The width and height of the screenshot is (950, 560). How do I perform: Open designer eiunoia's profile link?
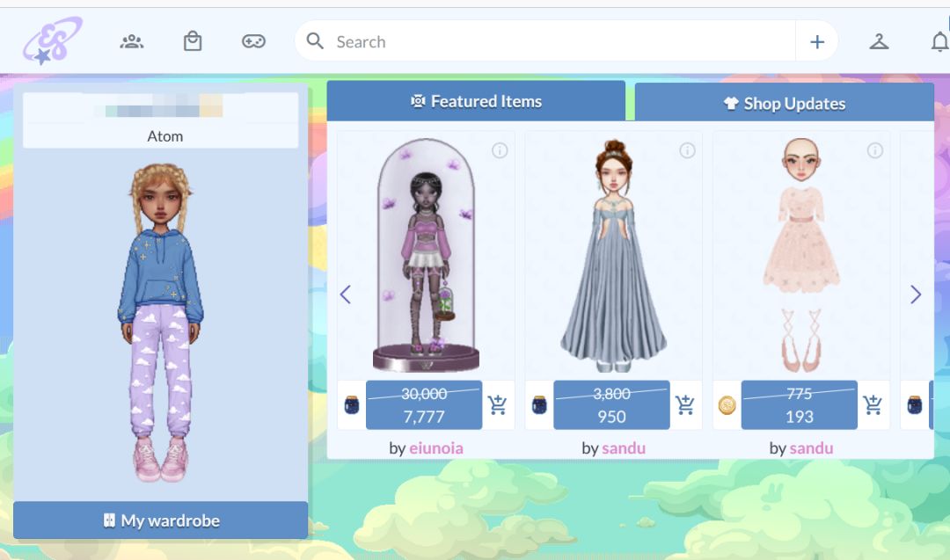pyautogui.click(x=436, y=448)
